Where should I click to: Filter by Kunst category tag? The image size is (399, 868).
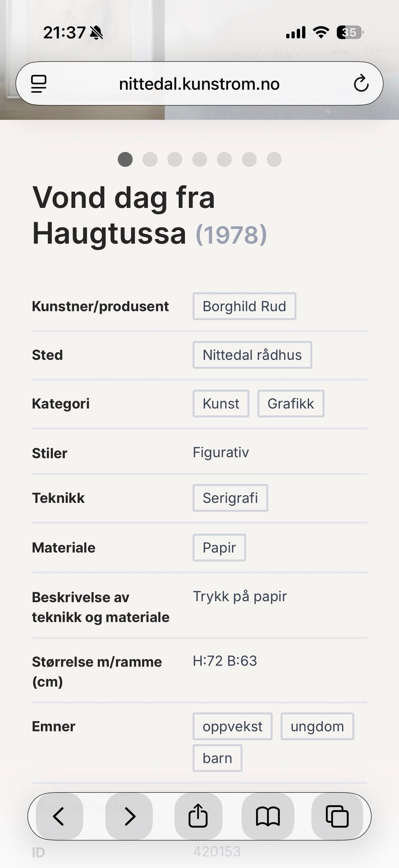pyautogui.click(x=221, y=404)
